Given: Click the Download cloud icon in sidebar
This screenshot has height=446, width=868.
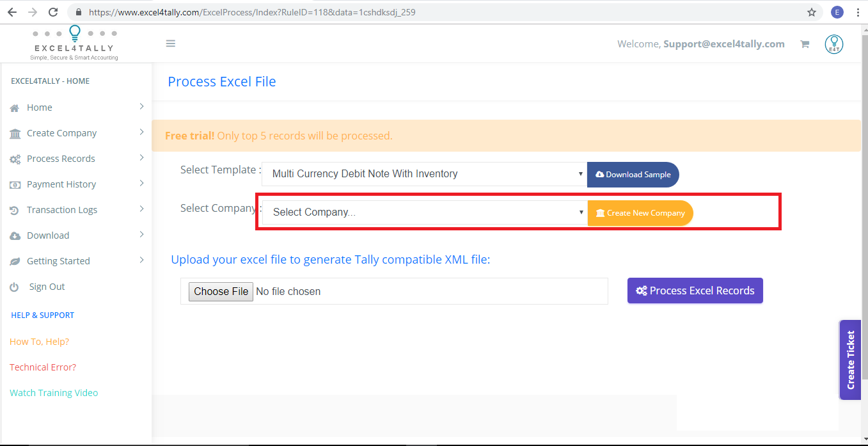Looking at the screenshot, I should (15, 236).
